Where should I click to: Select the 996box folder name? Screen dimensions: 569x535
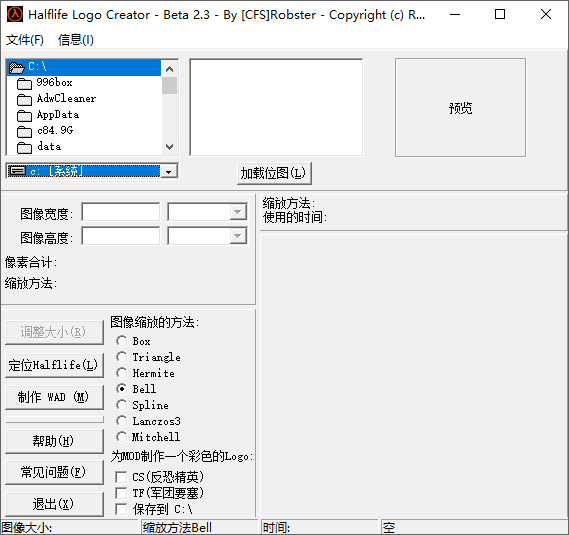(54, 83)
